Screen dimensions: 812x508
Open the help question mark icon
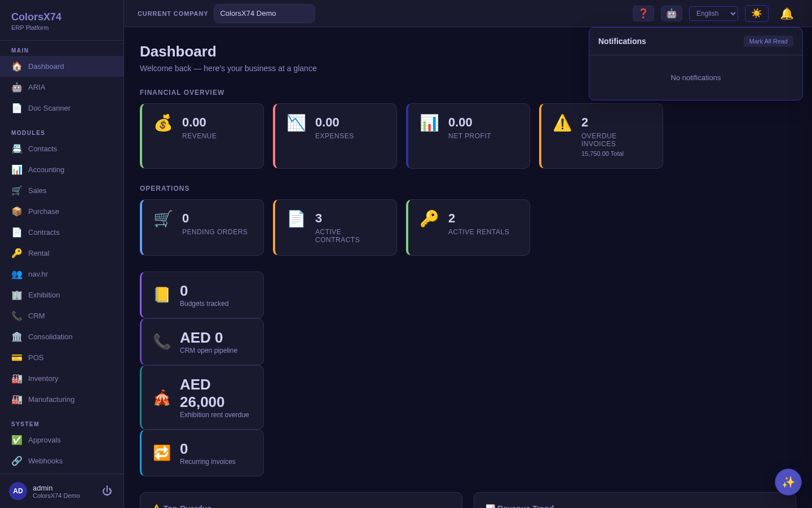643,14
